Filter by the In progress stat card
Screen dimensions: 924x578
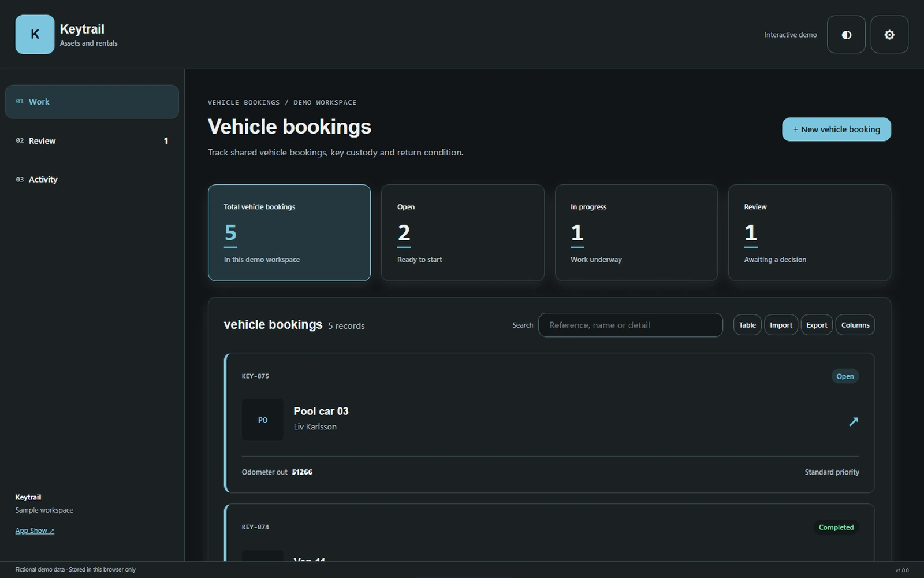[636, 233]
